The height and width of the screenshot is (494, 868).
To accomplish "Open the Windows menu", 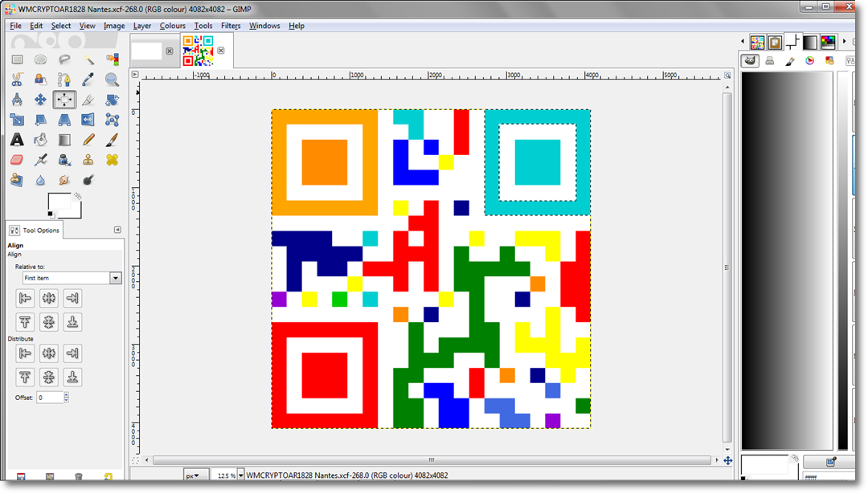I will tap(264, 26).
